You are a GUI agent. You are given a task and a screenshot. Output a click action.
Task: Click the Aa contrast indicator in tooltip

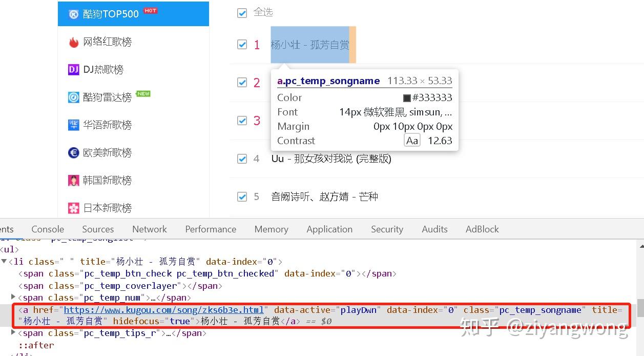tap(412, 141)
